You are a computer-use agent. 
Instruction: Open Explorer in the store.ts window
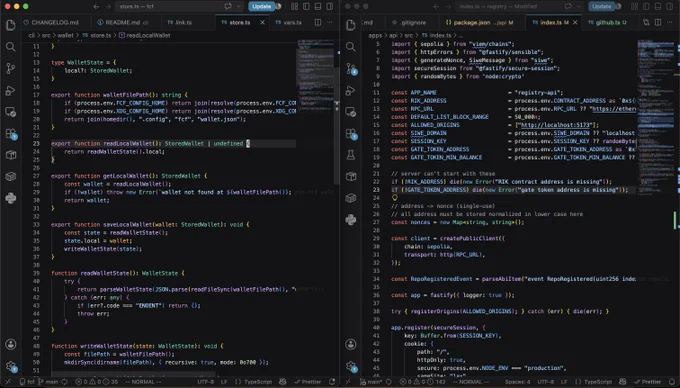[10, 25]
